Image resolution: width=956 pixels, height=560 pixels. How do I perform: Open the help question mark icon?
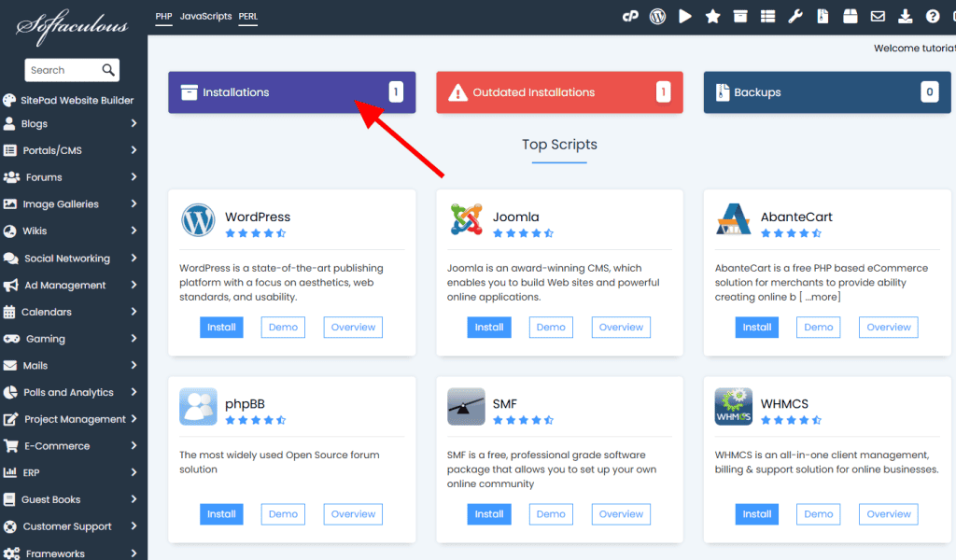(933, 17)
